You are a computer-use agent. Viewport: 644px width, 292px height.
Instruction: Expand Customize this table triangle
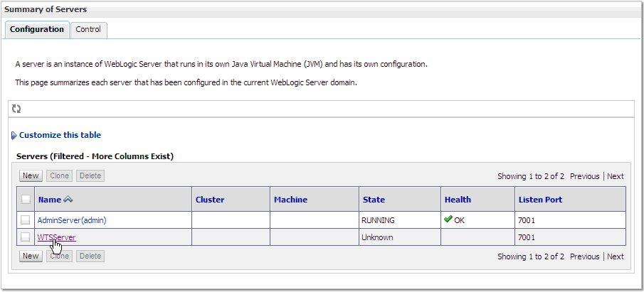coord(14,135)
